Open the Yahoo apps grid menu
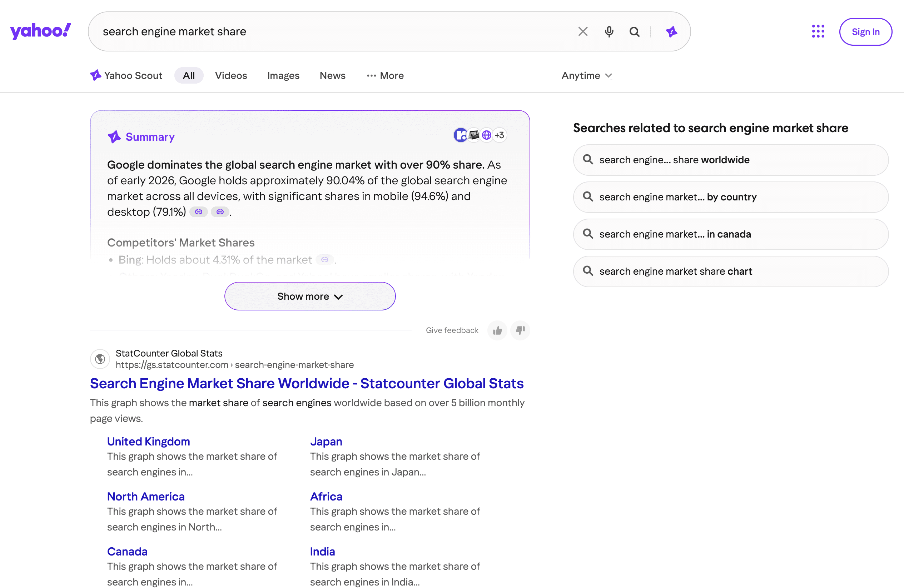Image resolution: width=904 pixels, height=588 pixels. 818,31
